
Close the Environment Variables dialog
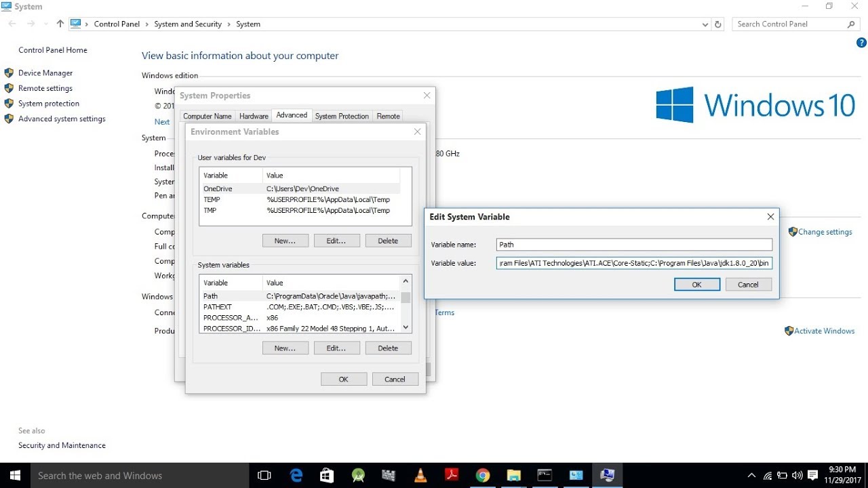tap(418, 131)
